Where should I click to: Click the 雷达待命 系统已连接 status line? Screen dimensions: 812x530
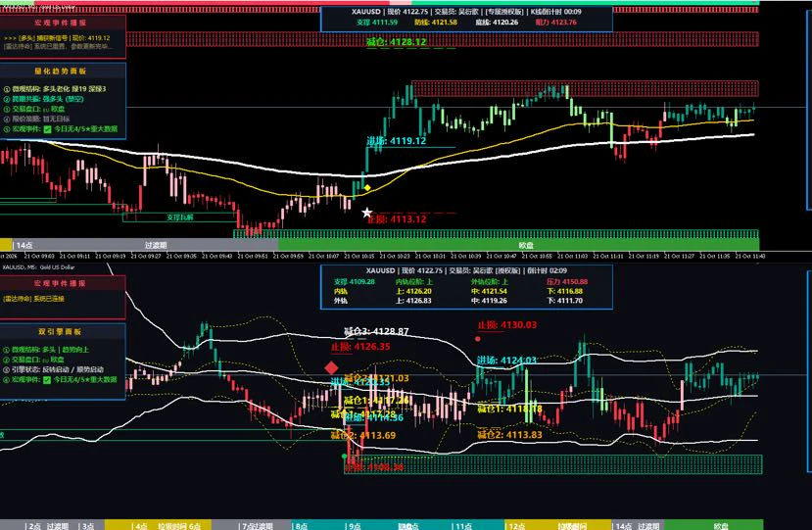pyautogui.click(x=33, y=299)
